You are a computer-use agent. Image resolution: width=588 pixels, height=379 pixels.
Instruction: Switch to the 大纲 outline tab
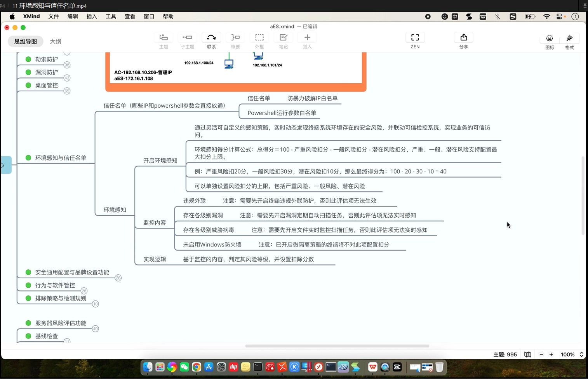point(56,41)
